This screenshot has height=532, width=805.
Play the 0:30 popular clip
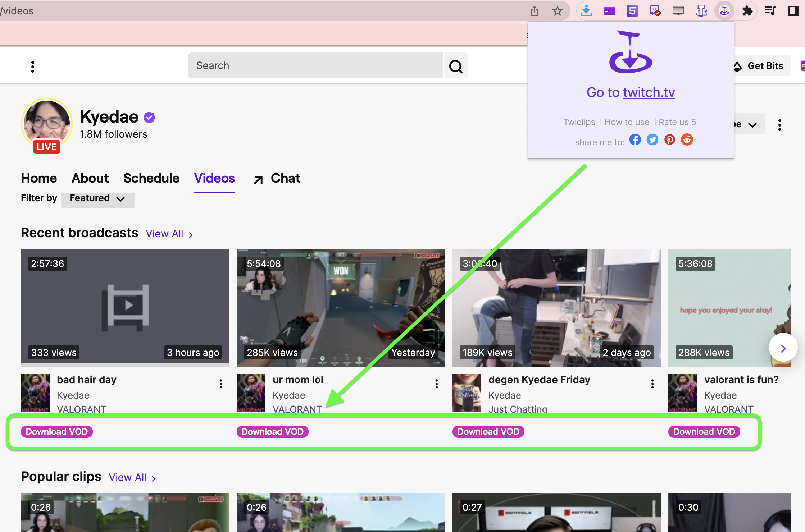tap(729, 513)
